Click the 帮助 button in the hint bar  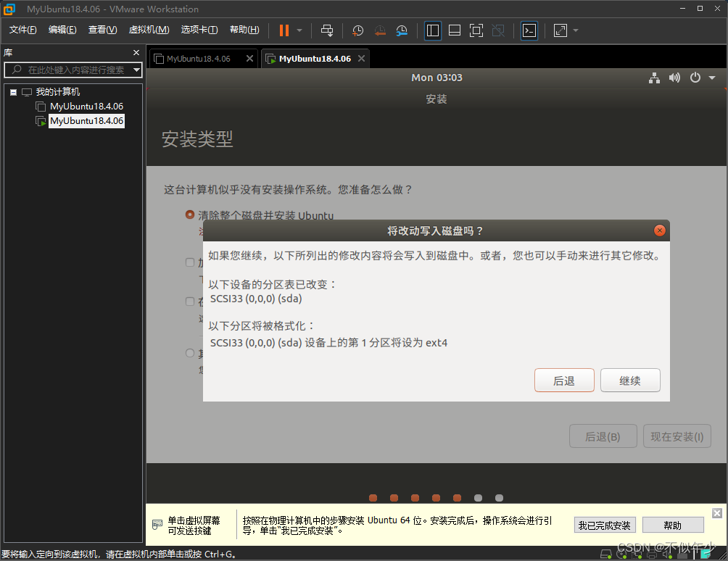673,525
